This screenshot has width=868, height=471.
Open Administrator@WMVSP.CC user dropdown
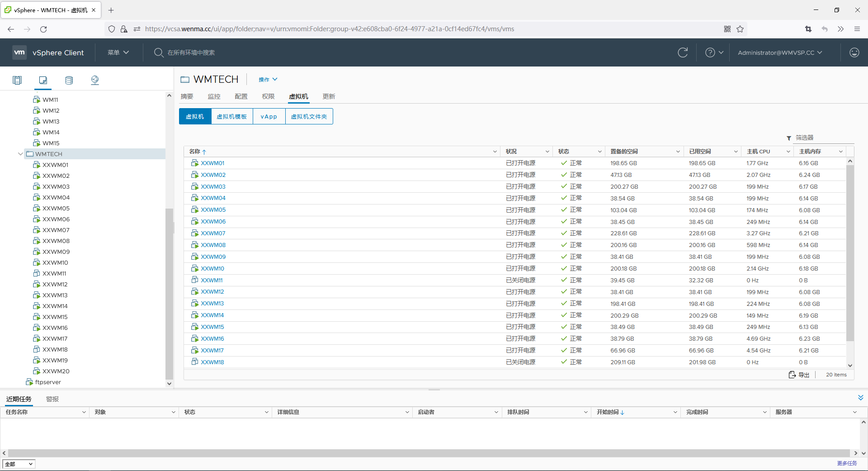780,52
